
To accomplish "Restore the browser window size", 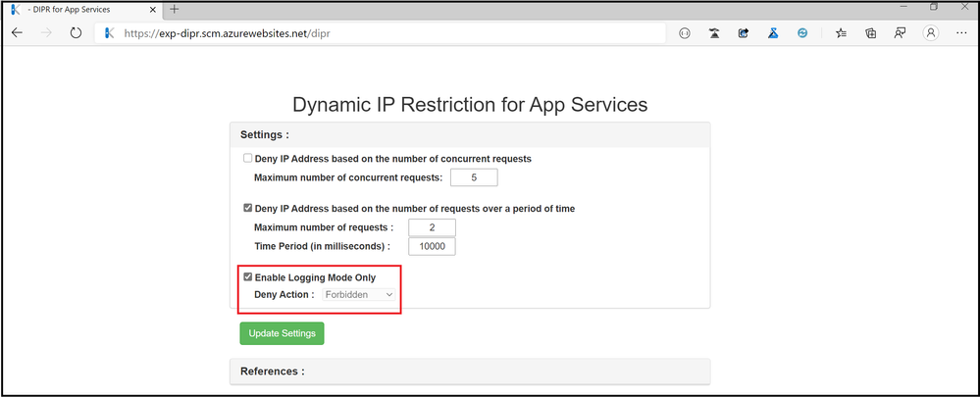I will (934, 7).
